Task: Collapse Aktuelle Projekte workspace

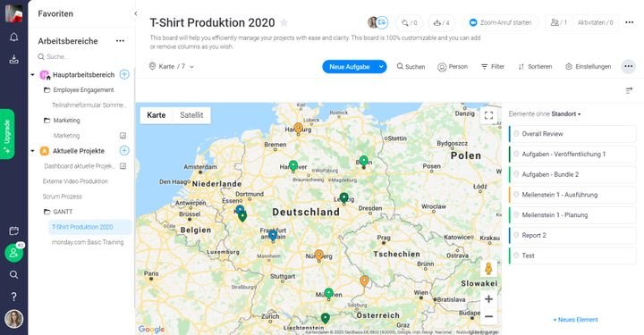Action: pyautogui.click(x=32, y=151)
